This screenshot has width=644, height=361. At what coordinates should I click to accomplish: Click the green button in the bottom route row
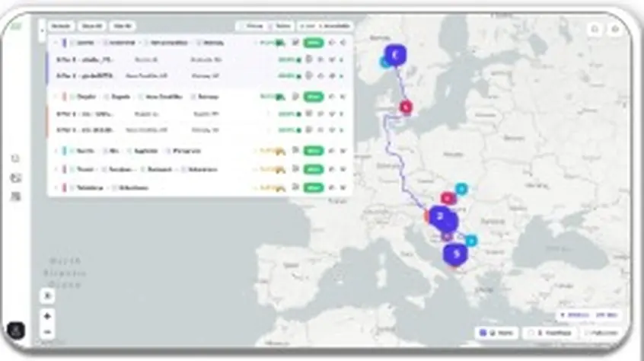[x=314, y=187]
